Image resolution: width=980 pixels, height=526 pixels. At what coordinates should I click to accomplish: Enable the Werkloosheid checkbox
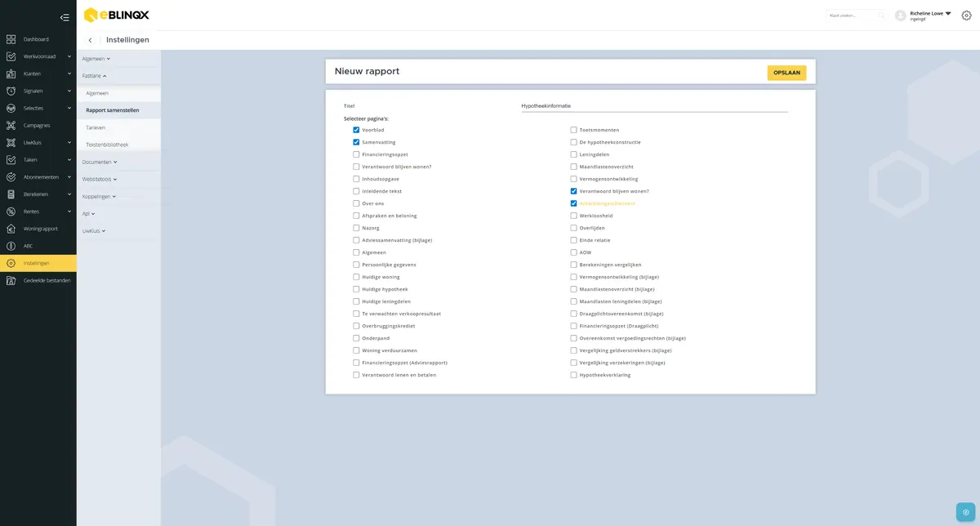point(573,216)
